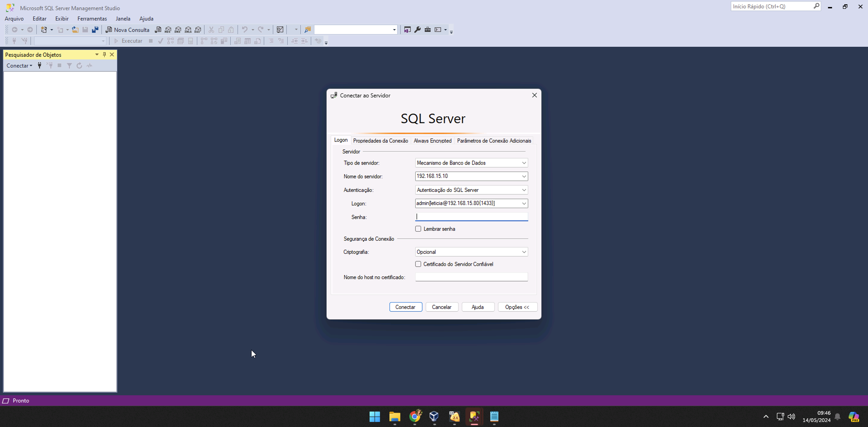Check Certificado do Servidor Confiável

pyautogui.click(x=418, y=264)
